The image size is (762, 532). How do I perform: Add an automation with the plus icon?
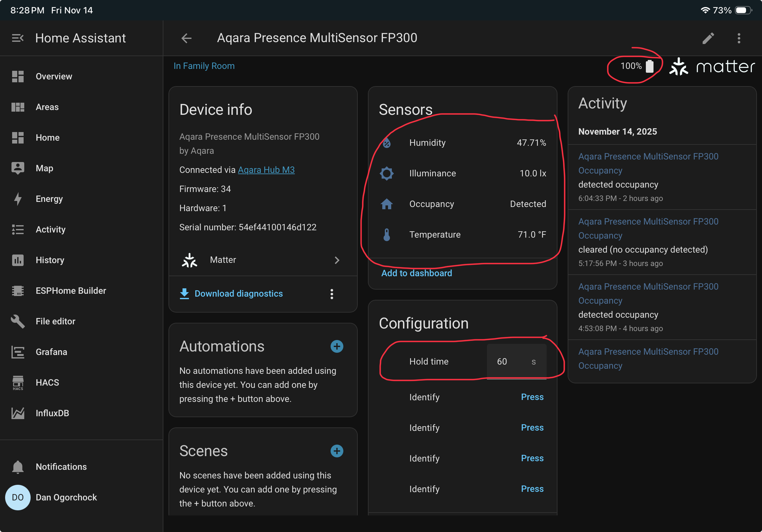tap(337, 346)
